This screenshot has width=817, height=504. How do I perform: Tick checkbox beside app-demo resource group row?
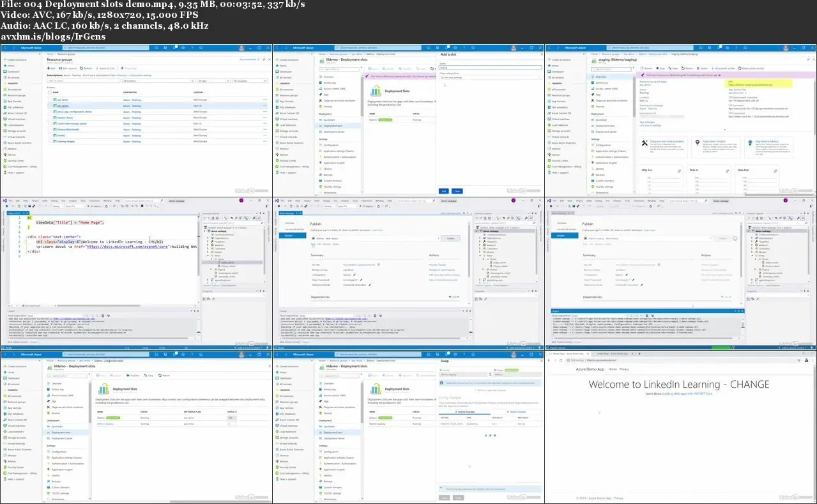[x=50, y=106]
